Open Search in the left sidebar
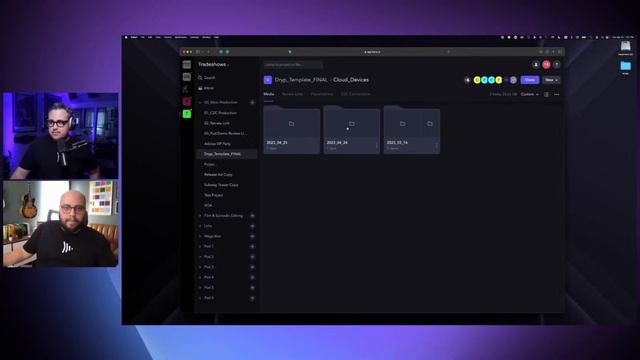The height and width of the screenshot is (360, 640). (x=207, y=78)
